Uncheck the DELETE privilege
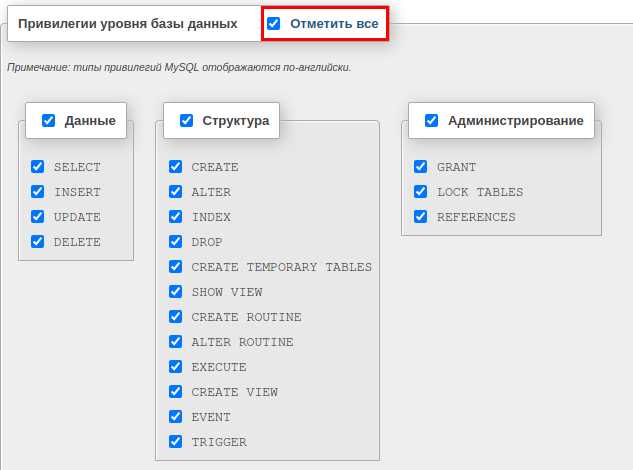The image size is (633, 470). pyautogui.click(x=38, y=241)
